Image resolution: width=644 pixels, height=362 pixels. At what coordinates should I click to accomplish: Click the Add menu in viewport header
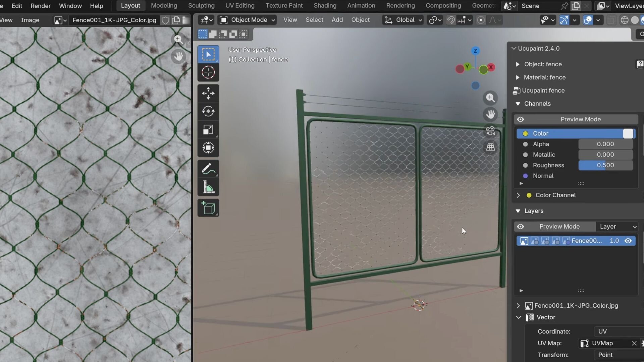pos(337,20)
